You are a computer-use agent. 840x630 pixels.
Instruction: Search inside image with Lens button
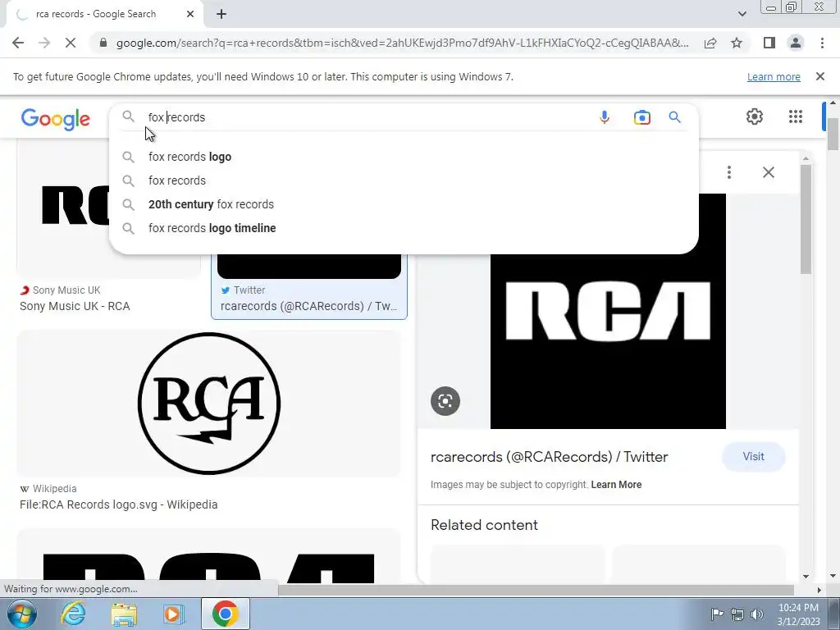pos(445,400)
